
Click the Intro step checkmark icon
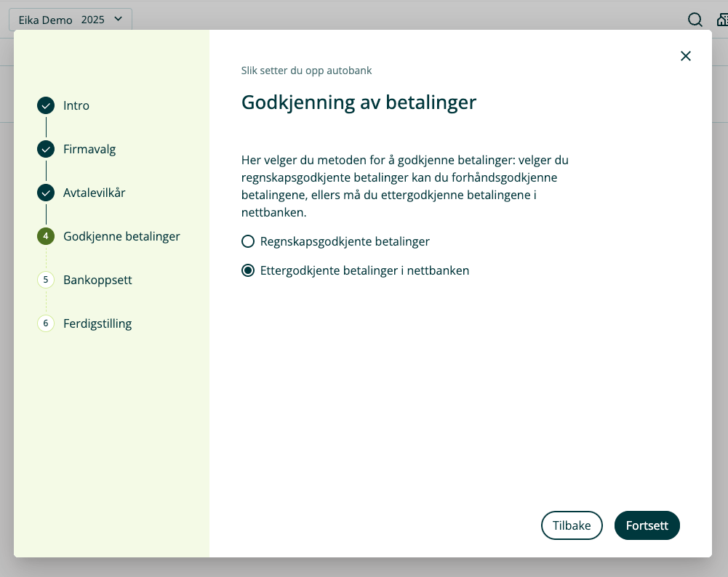pos(46,105)
